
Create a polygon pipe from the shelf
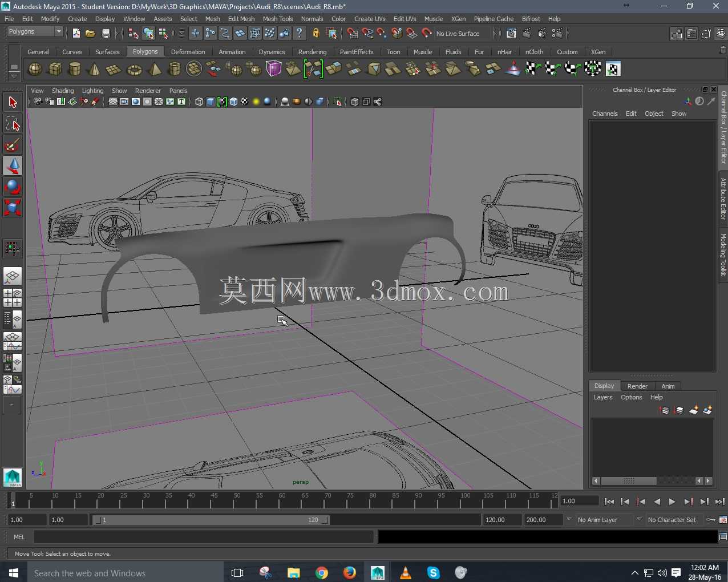175,69
